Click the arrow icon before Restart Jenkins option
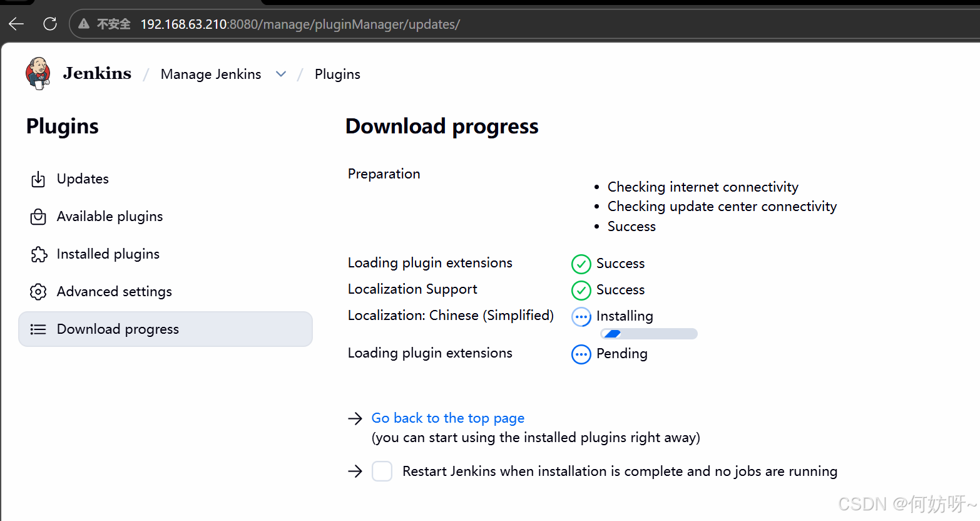This screenshot has width=980, height=521. click(355, 472)
